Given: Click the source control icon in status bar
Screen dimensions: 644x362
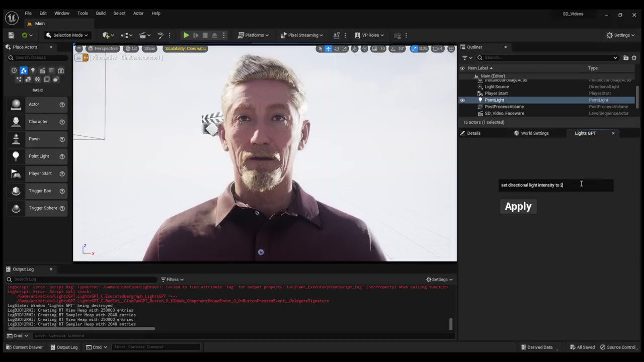Looking at the screenshot, I should [604, 347].
